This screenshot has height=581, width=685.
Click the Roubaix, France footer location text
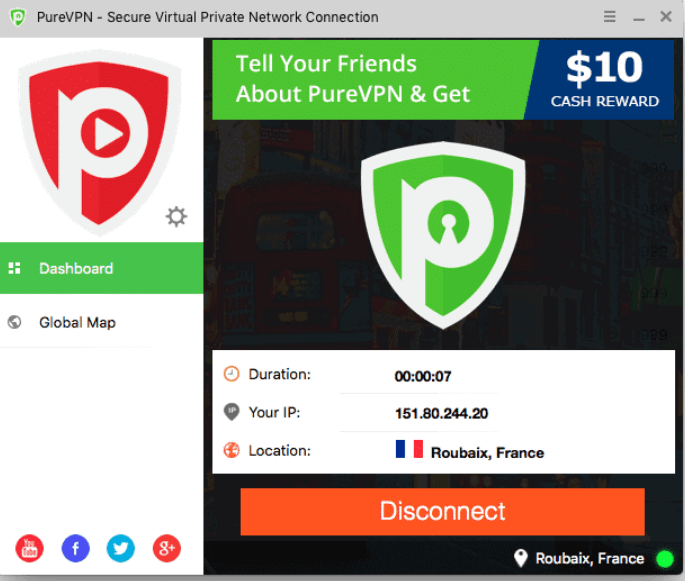click(590, 559)
